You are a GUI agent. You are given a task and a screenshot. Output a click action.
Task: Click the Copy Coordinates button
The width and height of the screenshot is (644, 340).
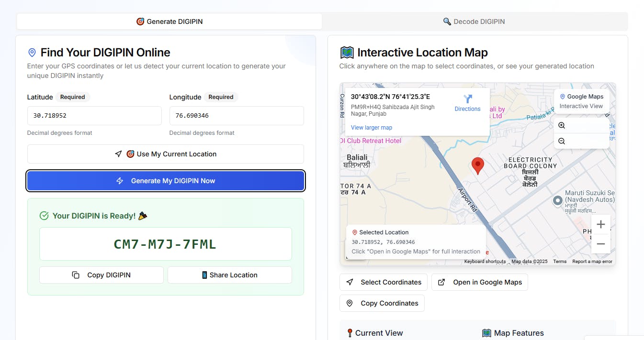(x=382, y=303)
